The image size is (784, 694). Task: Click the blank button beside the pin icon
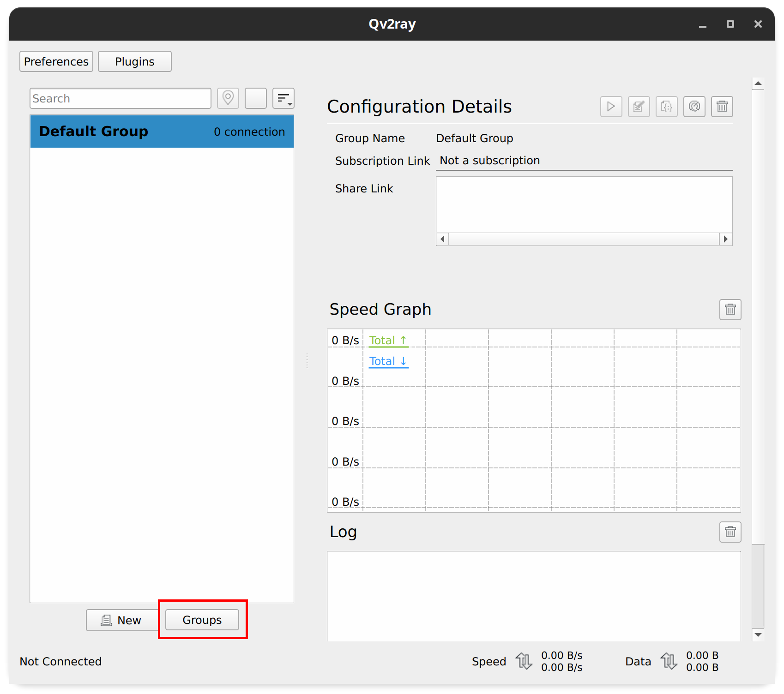[x=256, y=98]
